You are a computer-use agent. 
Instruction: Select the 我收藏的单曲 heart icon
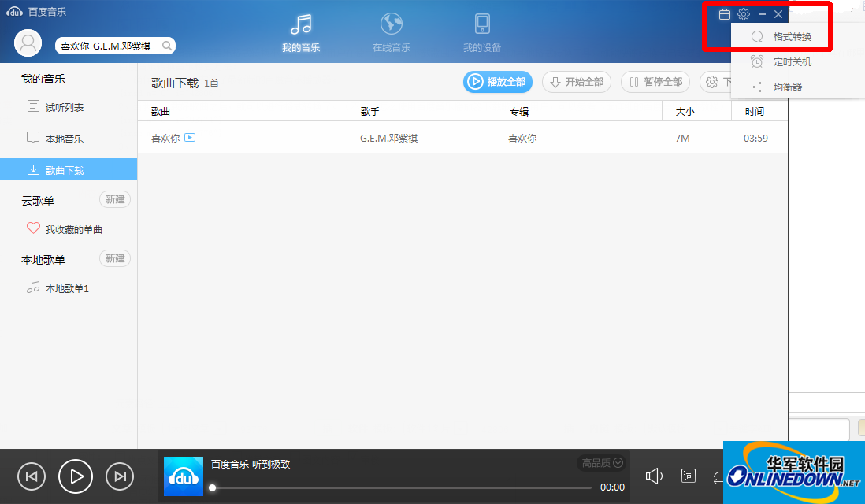33,228
